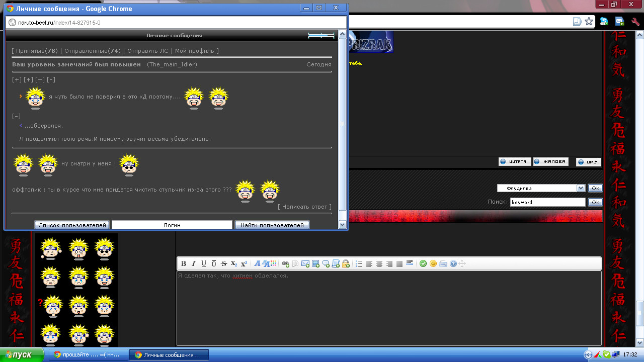Click the insert image icon
This screenshot has height=362, width=644.
click(x=315, y=263)
